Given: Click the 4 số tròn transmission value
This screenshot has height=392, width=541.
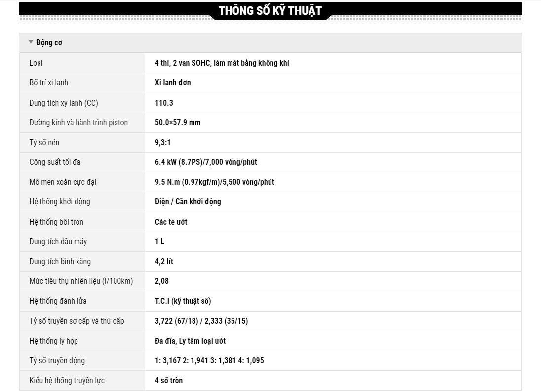Looking at the screenshot, I should pos(169,381).
